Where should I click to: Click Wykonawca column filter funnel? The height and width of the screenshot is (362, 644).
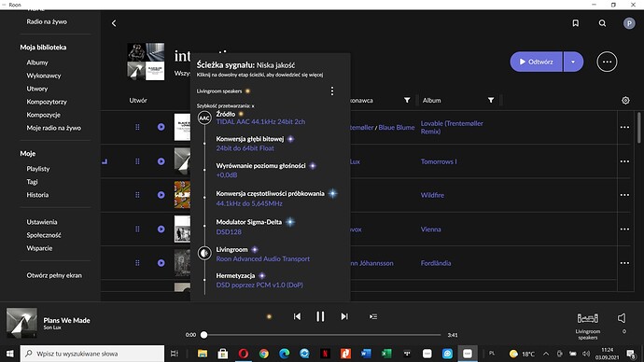coord(407,100)
